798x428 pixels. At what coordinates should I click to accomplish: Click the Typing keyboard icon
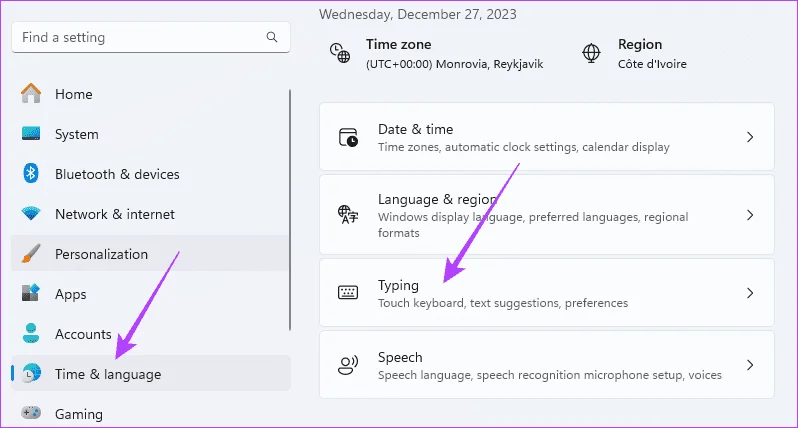pyautogui.click(x=348, y=293)
